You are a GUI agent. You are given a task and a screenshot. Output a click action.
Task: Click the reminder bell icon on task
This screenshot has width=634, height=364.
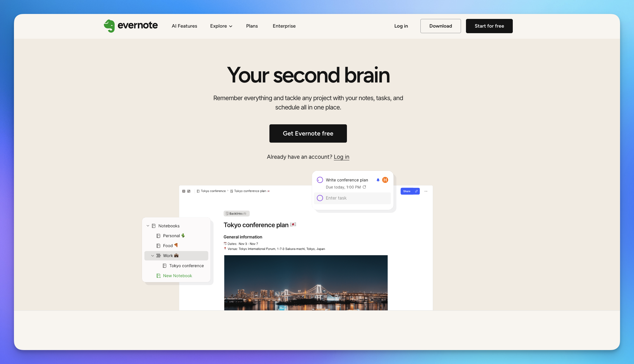click(378, 180)
